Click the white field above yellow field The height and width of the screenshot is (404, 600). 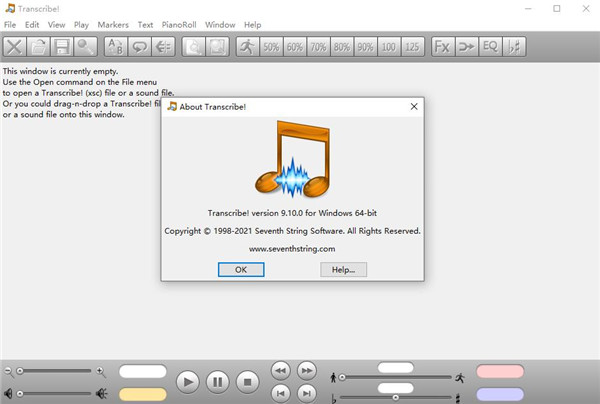click(x=143, y=371)
